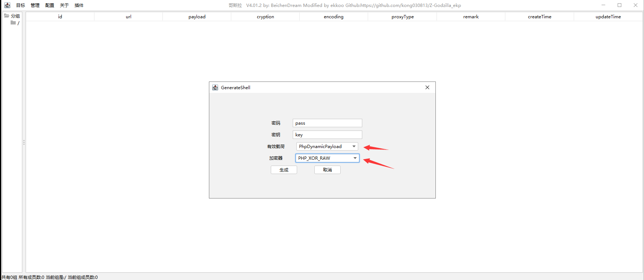Click the createTime column header

[539, 17]
